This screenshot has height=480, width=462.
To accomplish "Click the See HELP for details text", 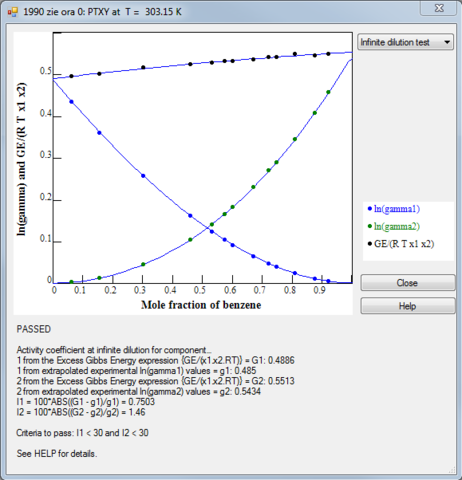I will pos(57,453).
